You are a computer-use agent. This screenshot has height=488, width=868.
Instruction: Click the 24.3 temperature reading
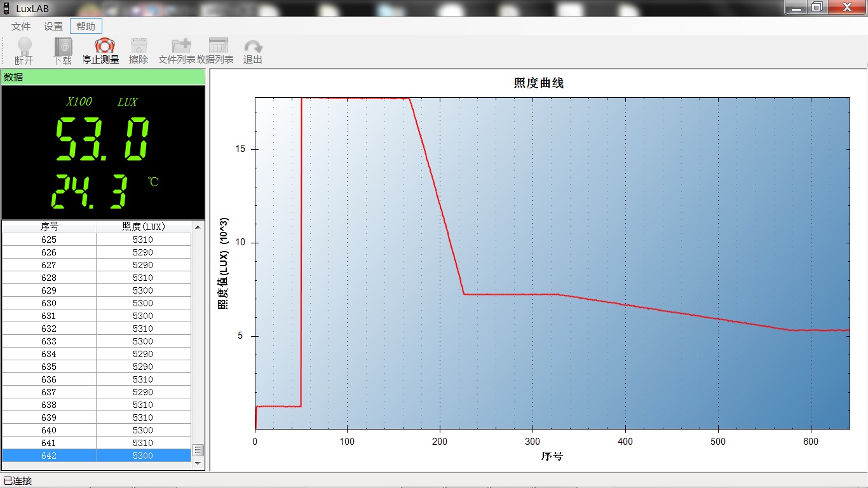(89, 192)
